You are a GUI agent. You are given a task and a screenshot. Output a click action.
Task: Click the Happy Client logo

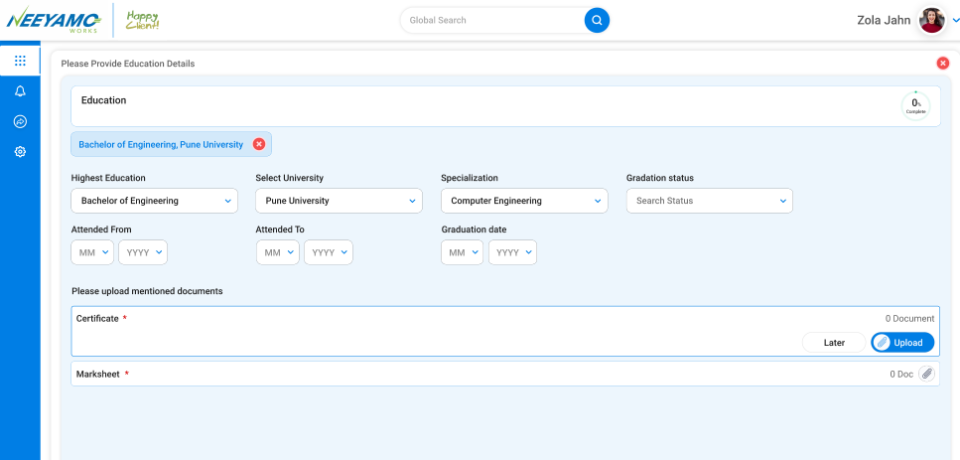[142, 20]
